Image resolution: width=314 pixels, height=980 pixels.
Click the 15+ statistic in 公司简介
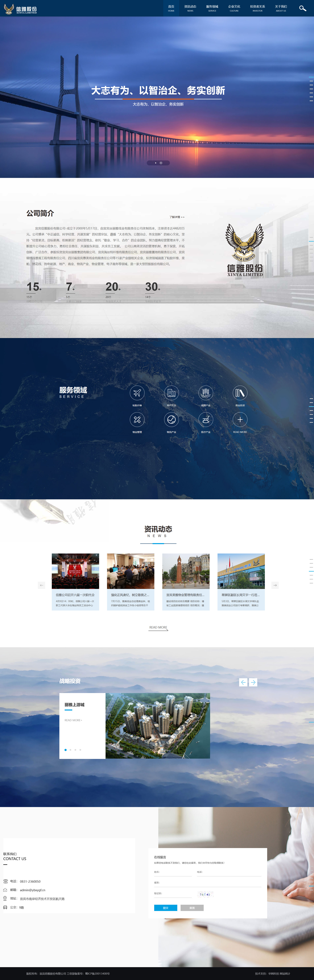pos(34,287)
